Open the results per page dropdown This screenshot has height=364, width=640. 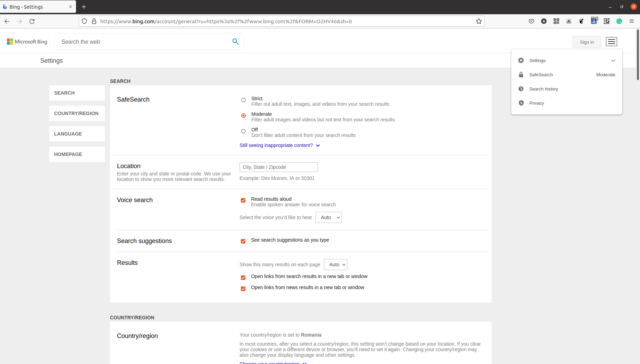[335, 264]
